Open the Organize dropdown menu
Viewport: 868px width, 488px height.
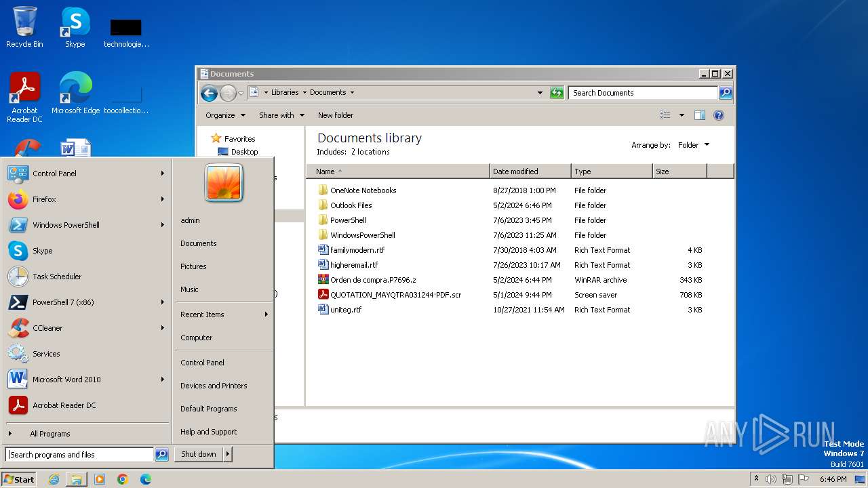226,115
